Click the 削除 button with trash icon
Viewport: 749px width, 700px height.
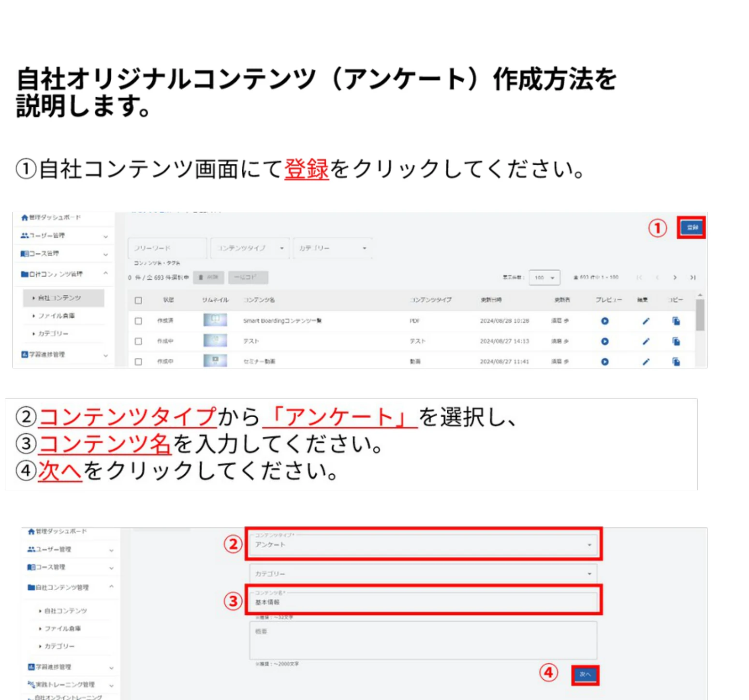click(x=208, y=277)
